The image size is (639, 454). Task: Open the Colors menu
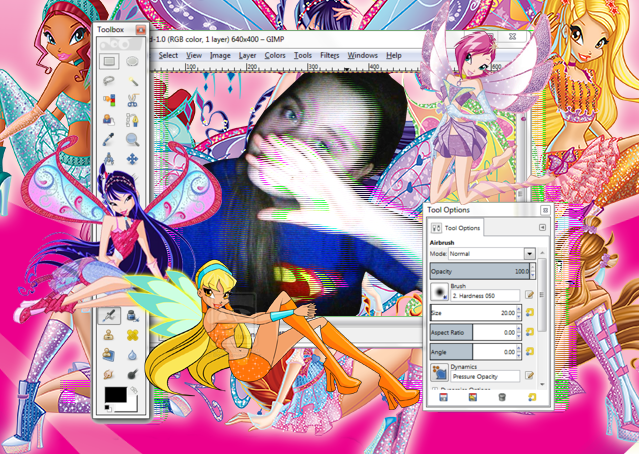tap(275, 55)
